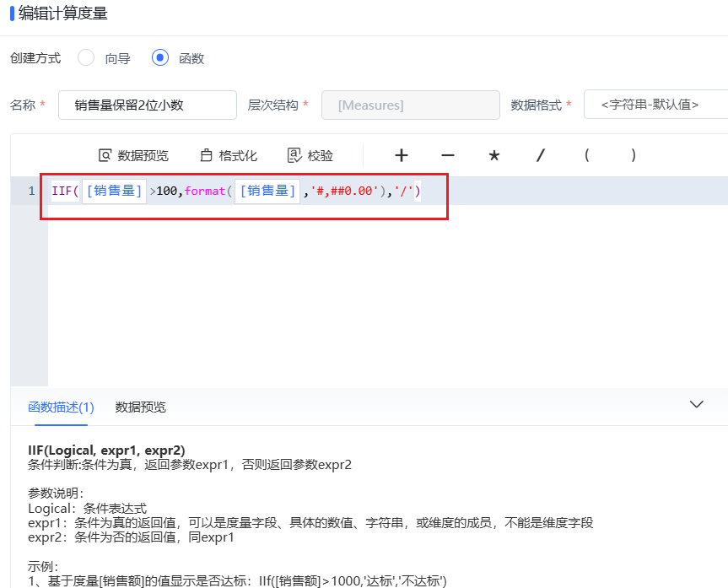The image size is (728, 588).
Task: Select the 向导 radio button
Action: tap(86, 58)
